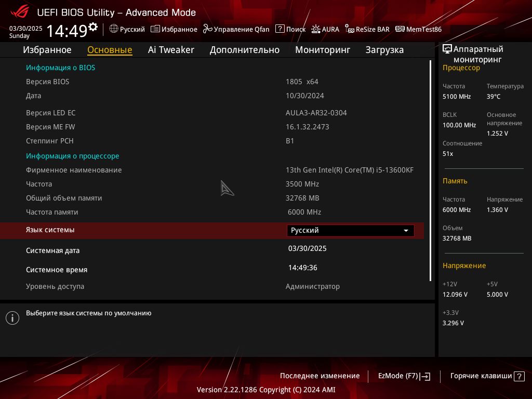Edit the Системная дата value 03/30/2025

tap(308, 249)
